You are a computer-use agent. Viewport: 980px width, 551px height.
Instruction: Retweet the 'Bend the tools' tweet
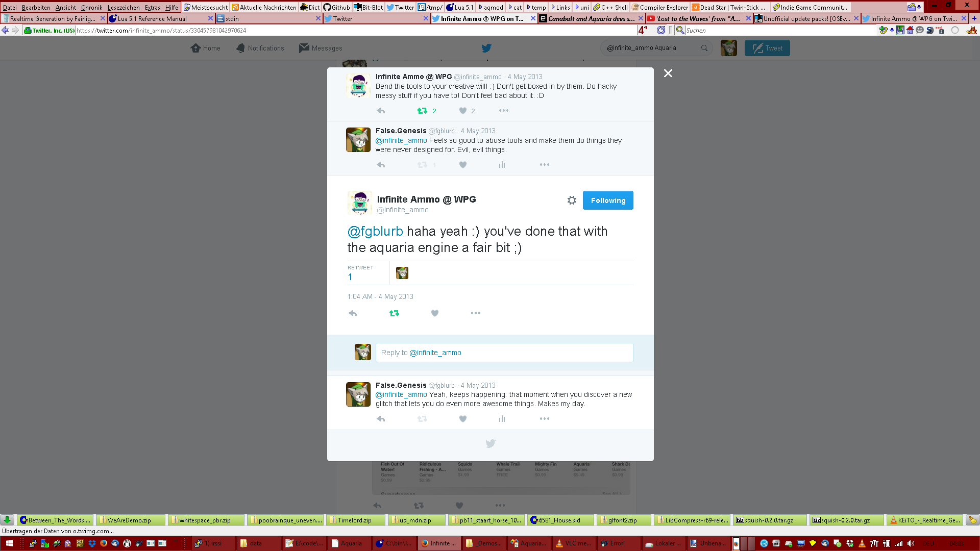click(x=422, y=111)
